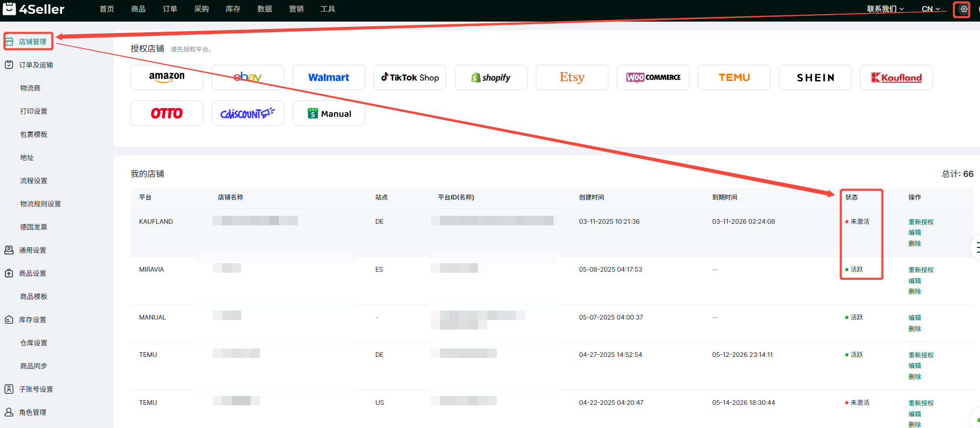Open the 数据 top menu
The image size is (980, 428).
(265, 9)
